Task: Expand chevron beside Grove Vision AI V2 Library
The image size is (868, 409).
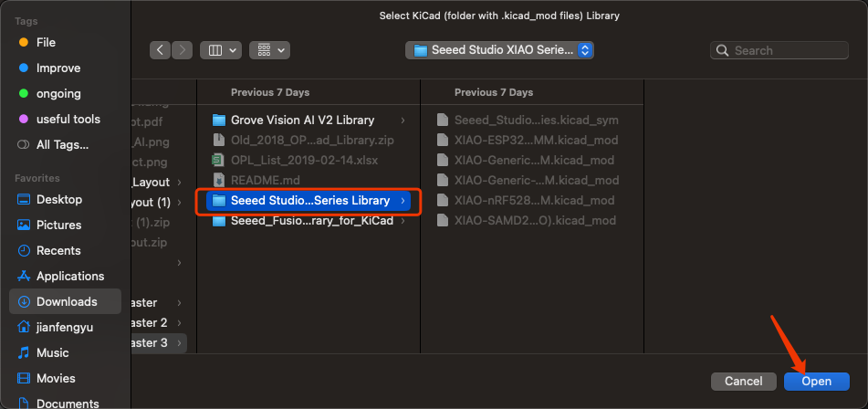Action: pos(403,121)
